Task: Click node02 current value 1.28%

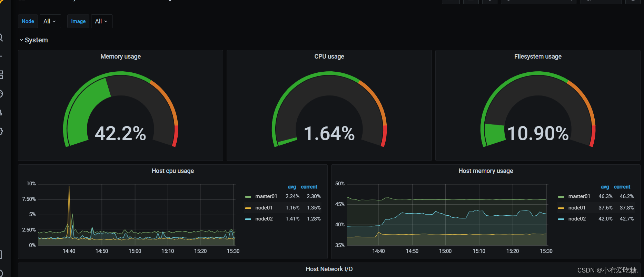Action: point(314,219)
